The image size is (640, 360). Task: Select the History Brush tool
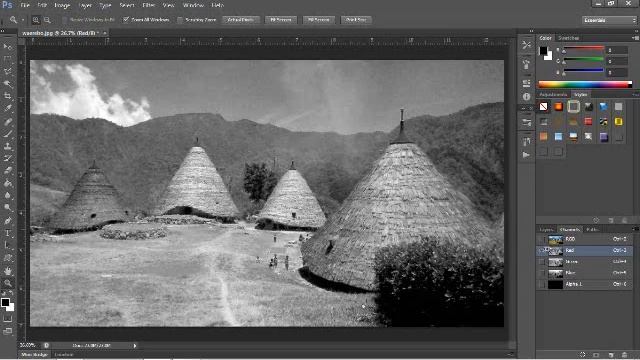7,158
